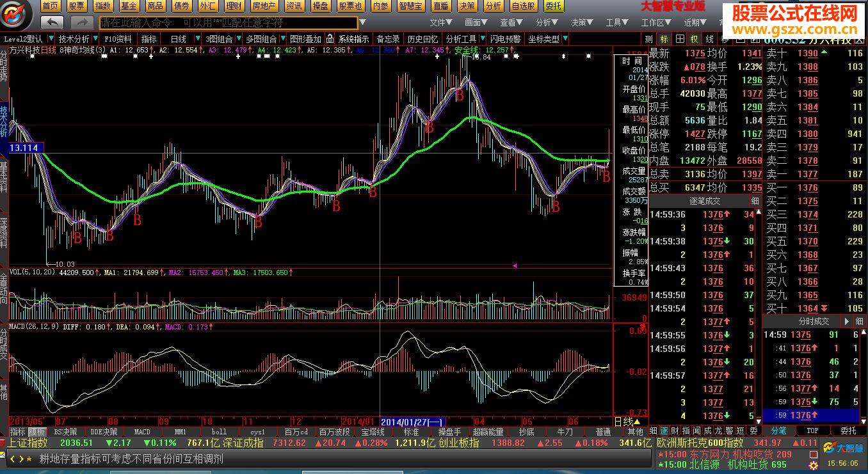Click the 历史回忆 button
Viewport: 868px width, 474px height.
[422, 39]
